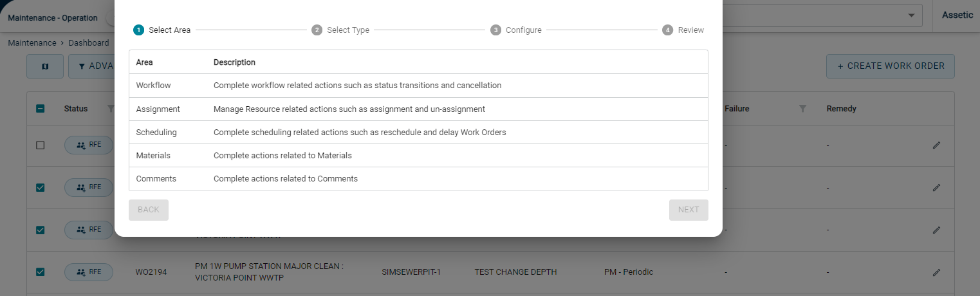Uncheck the WO2194 row checkbox
The image size is (980, 296).
40,272
